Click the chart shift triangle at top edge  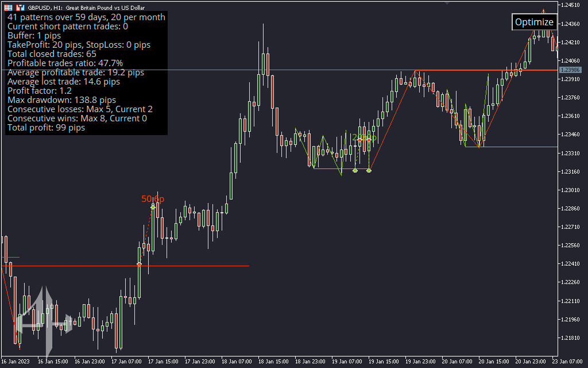[447, 3]
